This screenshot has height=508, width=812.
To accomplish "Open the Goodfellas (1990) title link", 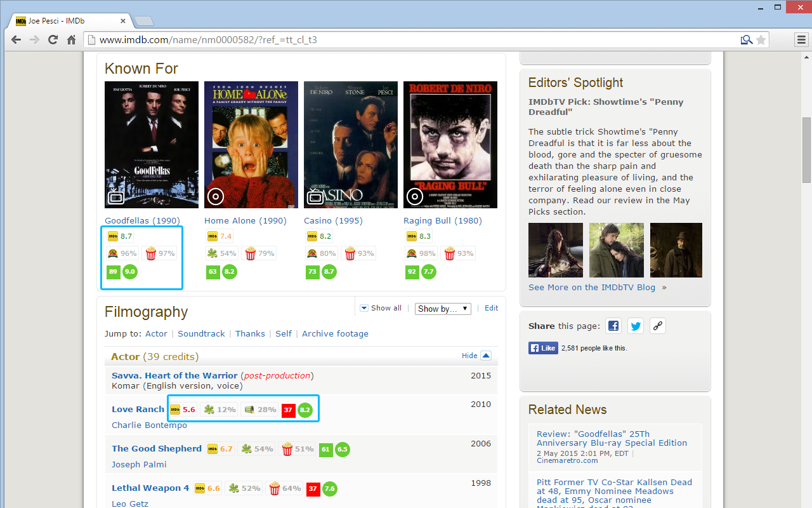I will [142, 220].
